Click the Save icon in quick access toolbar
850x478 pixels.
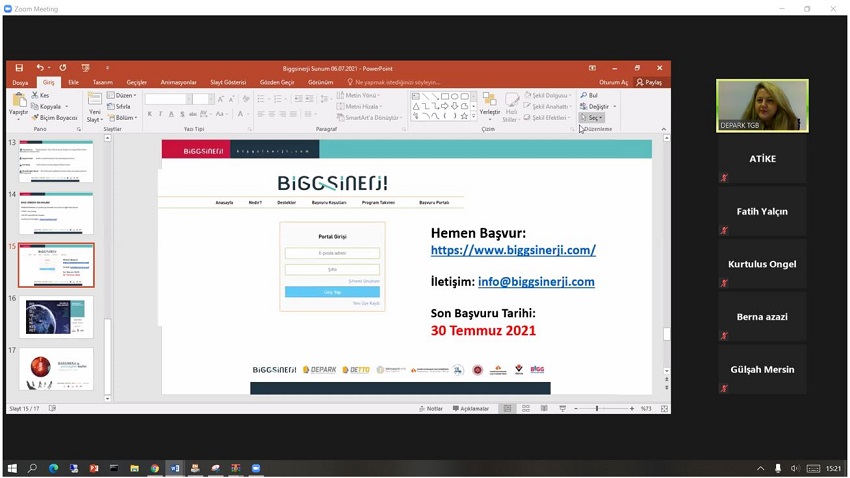pyautogui.click(x=19, y=68)
